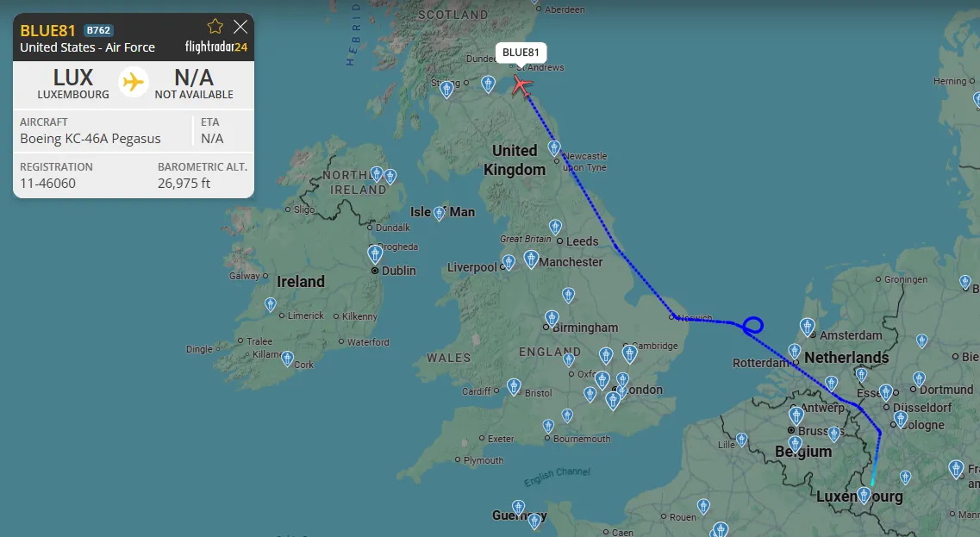Click the BLUE81 callsign label on map
This screenshot has width=980, height=537.
click(x=521, y=53)
